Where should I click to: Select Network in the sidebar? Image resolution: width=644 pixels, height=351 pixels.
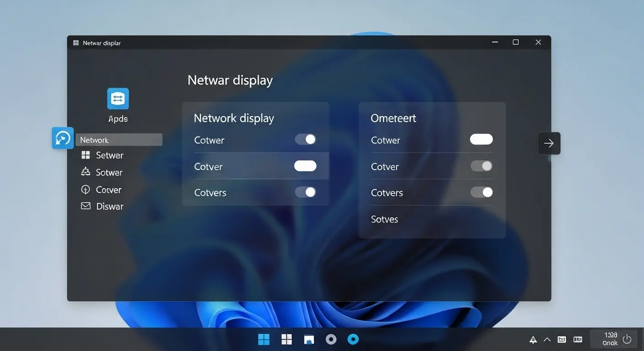tap(119, 140)
